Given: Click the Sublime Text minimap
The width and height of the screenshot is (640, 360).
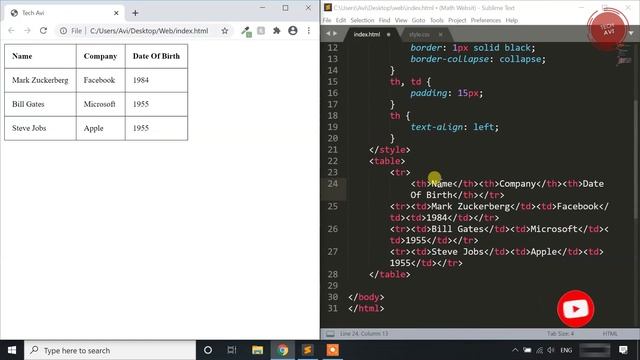Looking at the screenshot, I should [x=624, y=55].
